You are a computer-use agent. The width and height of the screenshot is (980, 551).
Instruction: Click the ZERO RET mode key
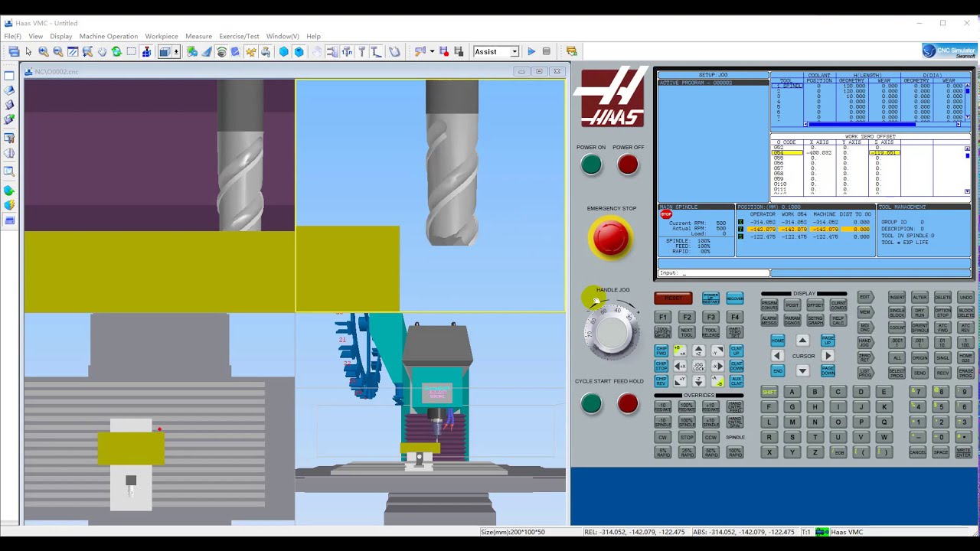pyautogui.click(x=865, y=357)
